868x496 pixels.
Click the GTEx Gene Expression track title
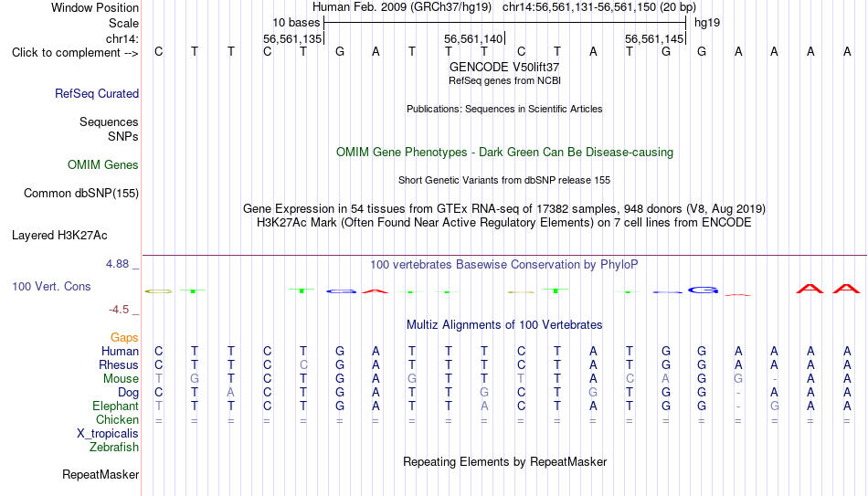click(504, 208)
